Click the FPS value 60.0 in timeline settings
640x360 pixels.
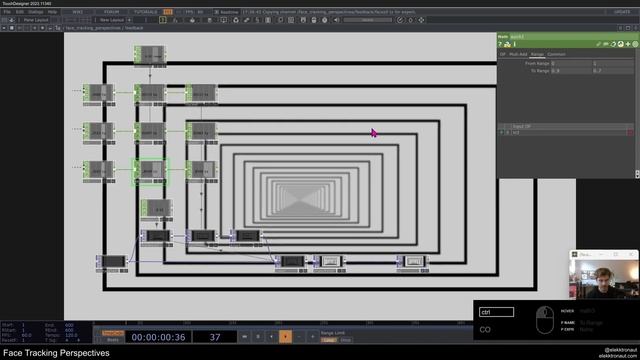(27, 335)
